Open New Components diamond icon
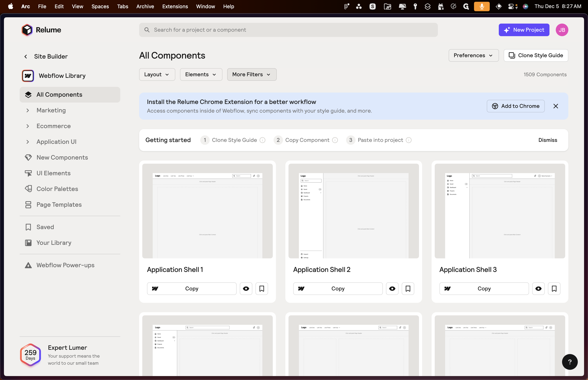The width and height of the screenshot is (588, 380). (28, 157)
